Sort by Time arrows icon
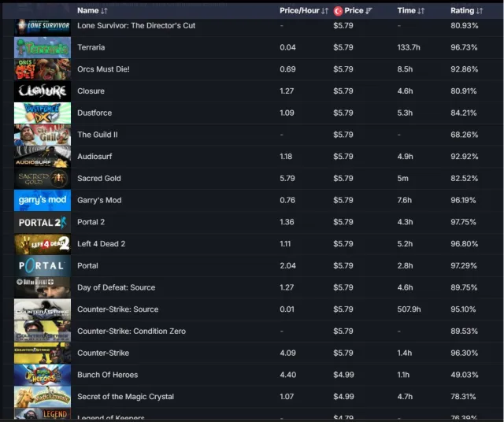Screen dimensions: 504x422 (x=421, y=11)
